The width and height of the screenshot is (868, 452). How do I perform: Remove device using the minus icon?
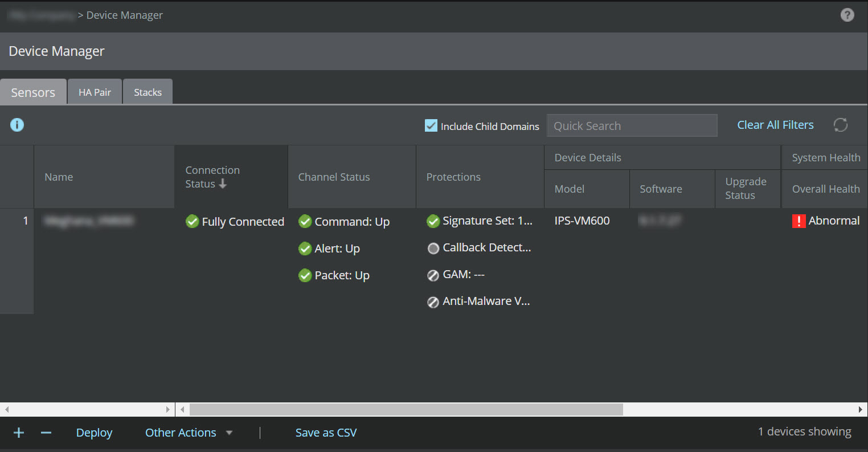tap(46, 433)
